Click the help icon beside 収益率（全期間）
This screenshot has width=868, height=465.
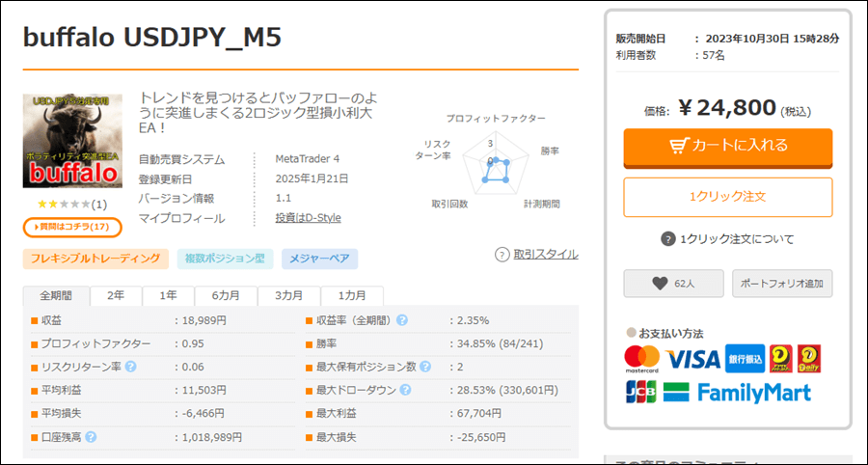pyautogui.click(x=402, y=320)
